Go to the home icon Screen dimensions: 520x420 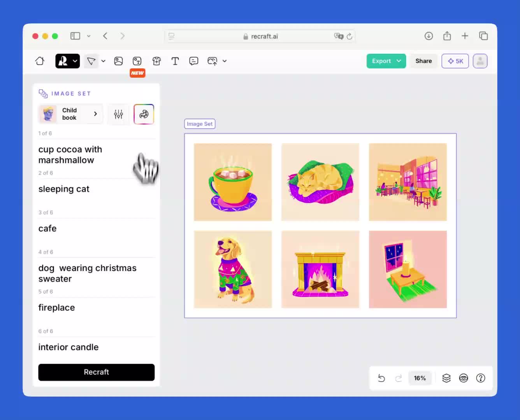(x=40, y=61)
